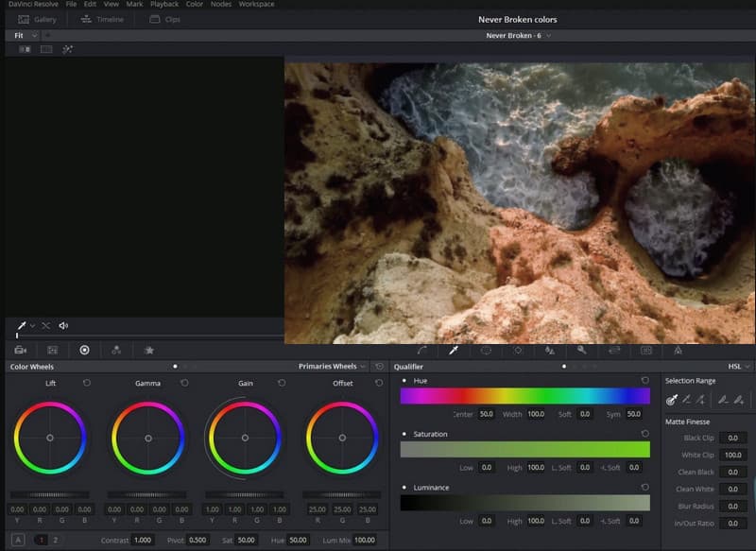Disable the Saturation qualifier dot
756x551 pixels.
point(404,434)
